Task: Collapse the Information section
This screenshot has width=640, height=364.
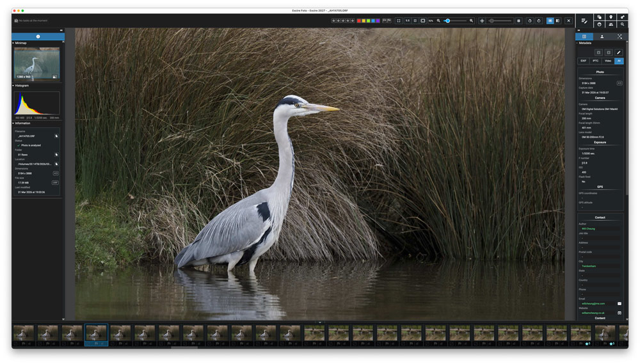Action: (x=13, y=123)
